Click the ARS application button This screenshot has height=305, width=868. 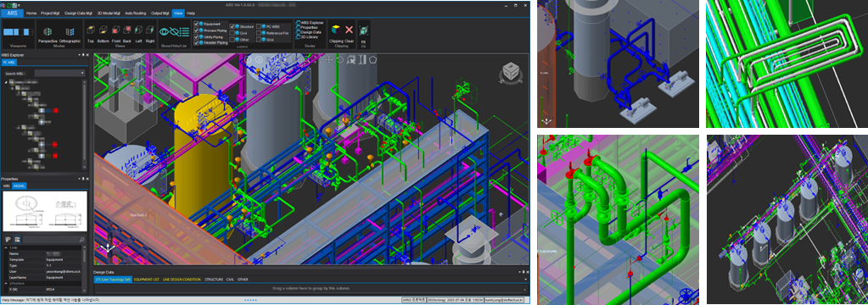12,12
